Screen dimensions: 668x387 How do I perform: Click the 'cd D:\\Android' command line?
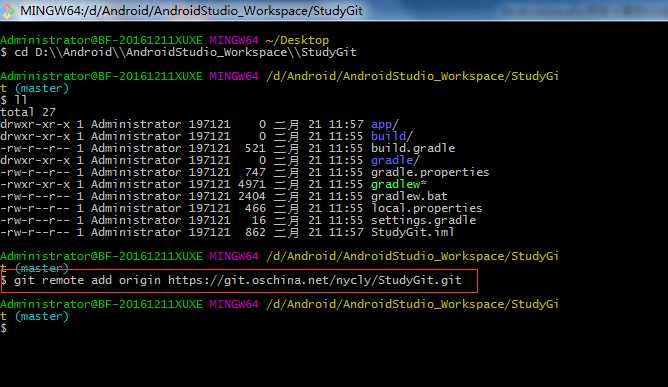[179, 52]
